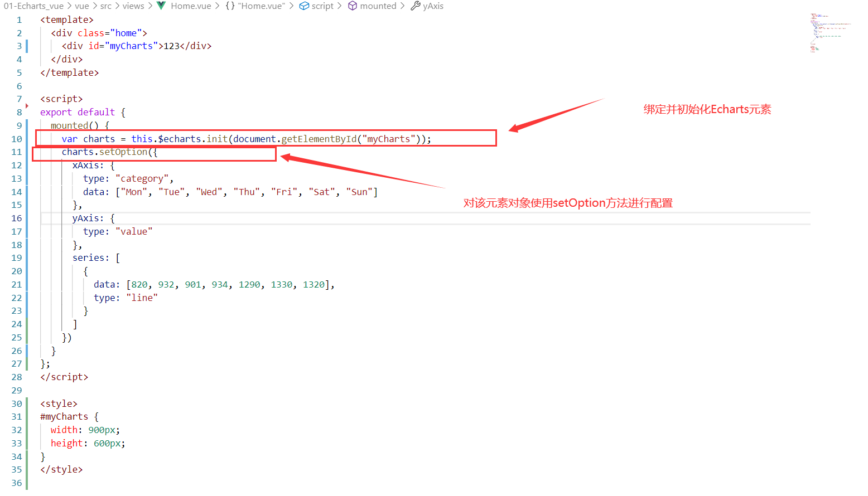Click the yAxis: property on line 16
The image size is (868, 496).
pos(88,218)
